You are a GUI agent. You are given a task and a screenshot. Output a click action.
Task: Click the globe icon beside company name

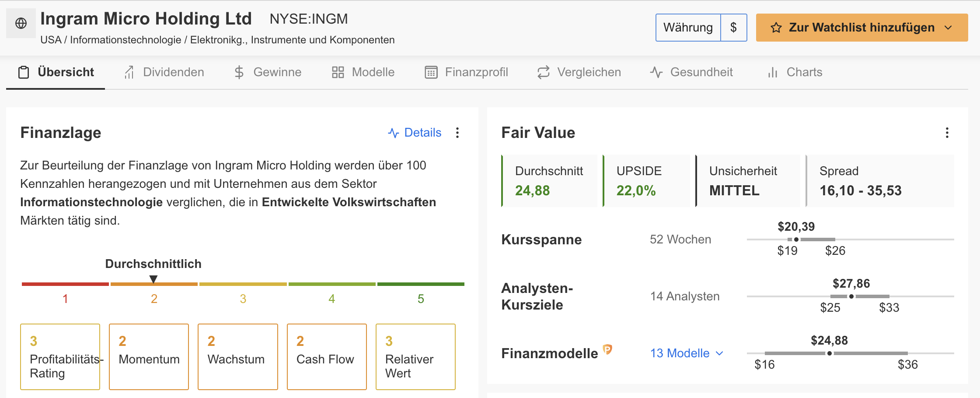point(21,23)
